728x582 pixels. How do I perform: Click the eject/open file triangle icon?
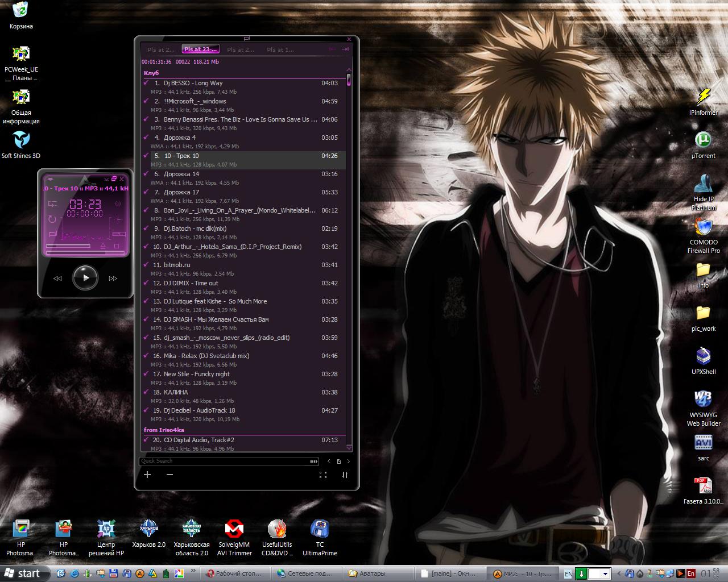(x=103, y=246)
